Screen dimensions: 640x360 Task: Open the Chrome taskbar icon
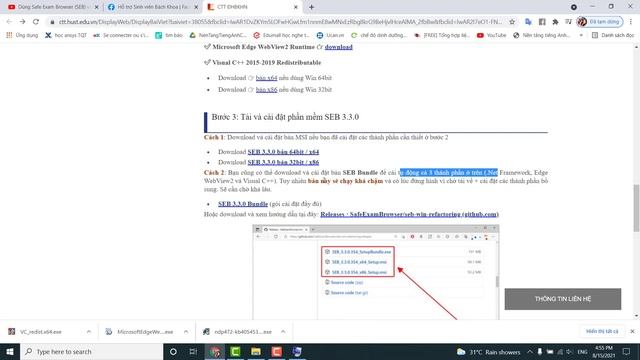pyautogui.click(x=215, y=351)
